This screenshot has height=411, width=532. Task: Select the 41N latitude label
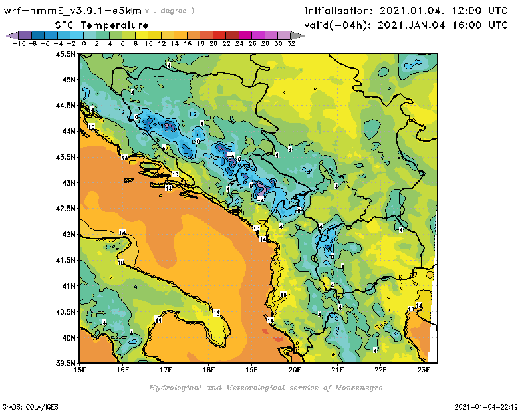[69, 286]
